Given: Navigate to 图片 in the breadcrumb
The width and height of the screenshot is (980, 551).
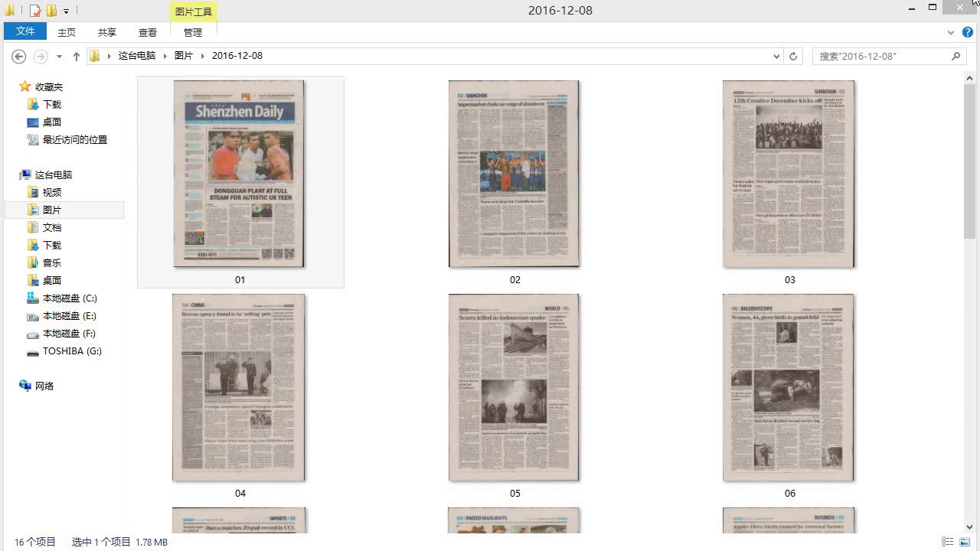Looking at the screenshot, I should tap(184, 56).
